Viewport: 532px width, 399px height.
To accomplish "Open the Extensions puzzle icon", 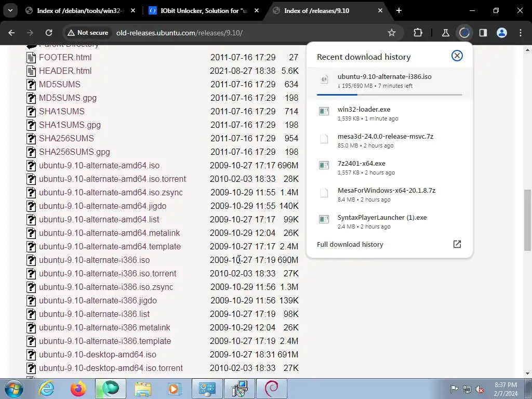I will 418,33.
